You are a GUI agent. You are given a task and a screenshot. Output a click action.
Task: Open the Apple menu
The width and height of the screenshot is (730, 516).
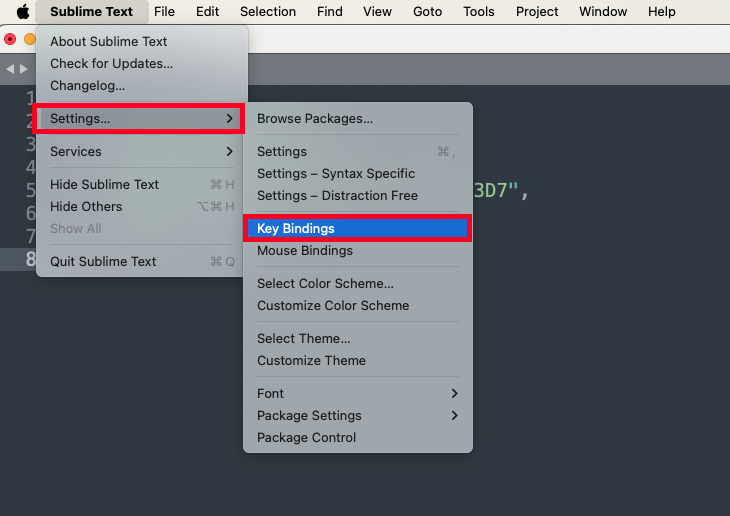click(x=23, y=11)
